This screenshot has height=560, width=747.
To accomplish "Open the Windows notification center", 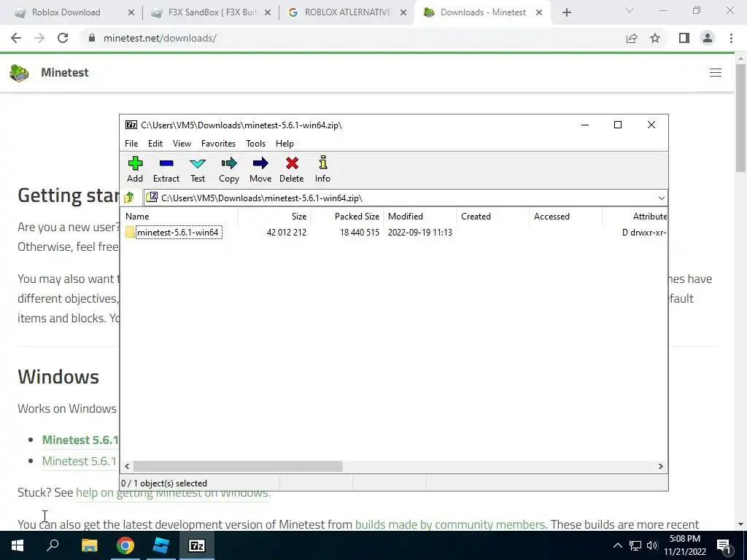I will 724,545.
